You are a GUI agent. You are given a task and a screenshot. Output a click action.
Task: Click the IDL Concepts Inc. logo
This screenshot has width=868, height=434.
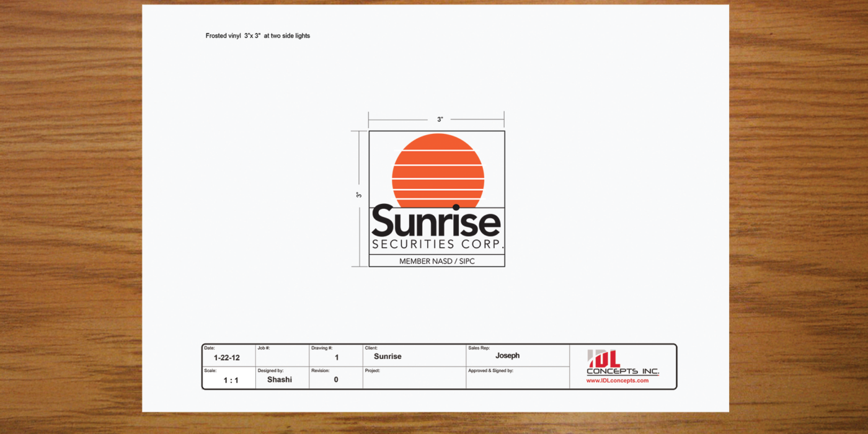pyautogui.click(x=622, y=363)
